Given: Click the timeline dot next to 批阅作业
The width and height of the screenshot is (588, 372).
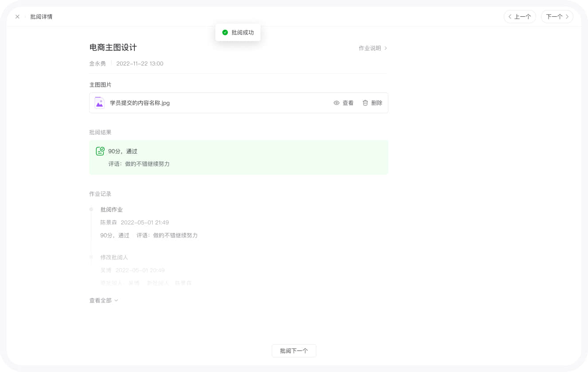Looking at the screenshot, I should coord(91,209).
